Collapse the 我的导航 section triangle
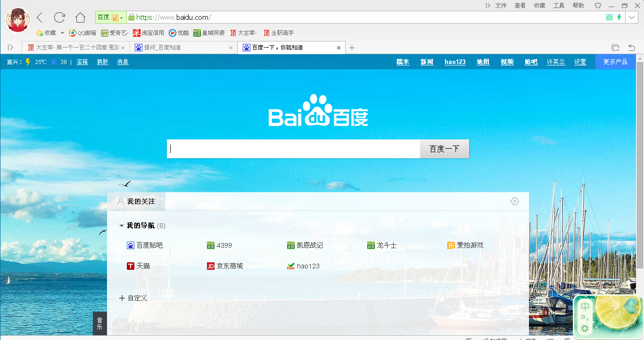This screenshot has width=644, height=340. [x=122, y=226]
